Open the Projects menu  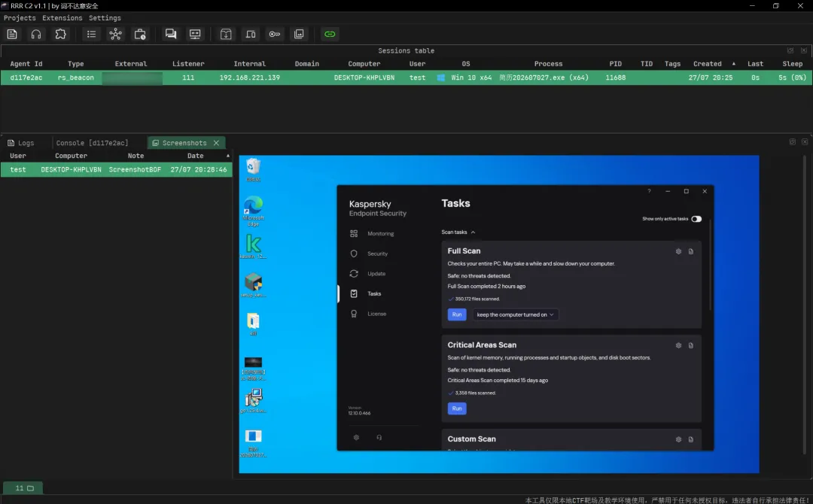coord(20,17)
